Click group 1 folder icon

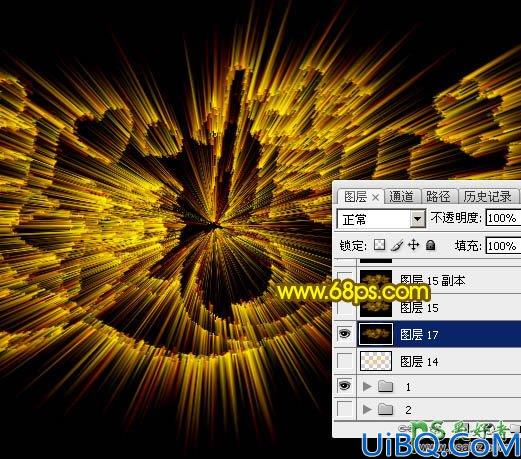(386, 386)
